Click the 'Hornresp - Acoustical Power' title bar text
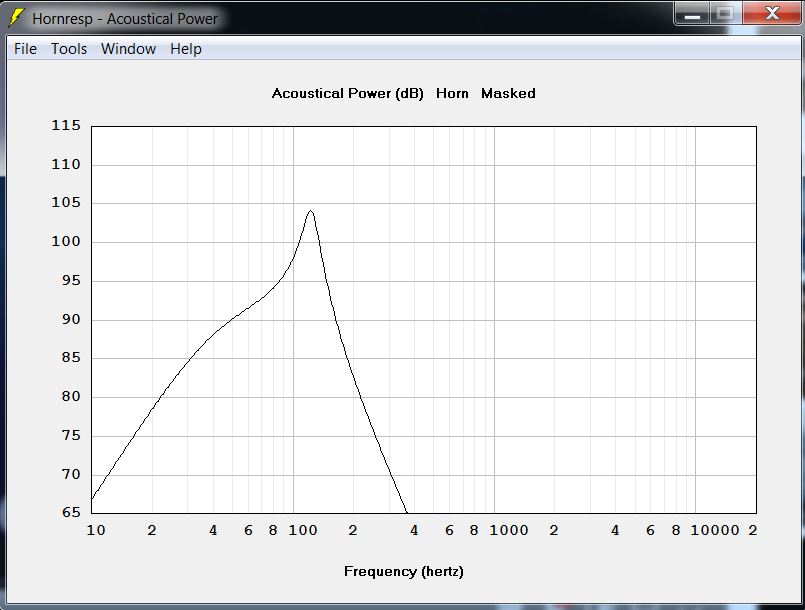The image size is (805, 610). coord(125,19)
